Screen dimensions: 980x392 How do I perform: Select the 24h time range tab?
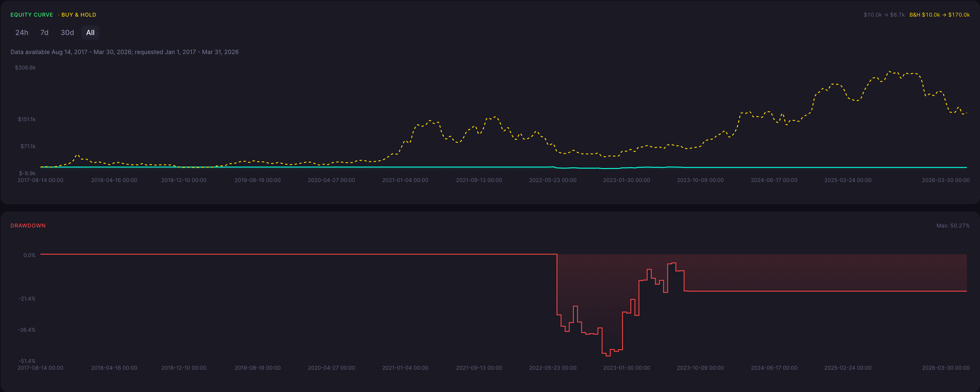(x=22, y=33)
